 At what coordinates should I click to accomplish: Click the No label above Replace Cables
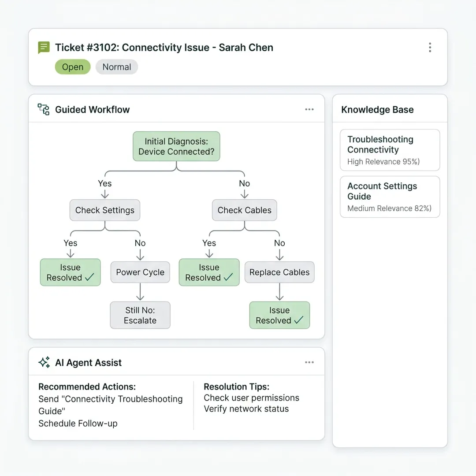click(279, 243)
